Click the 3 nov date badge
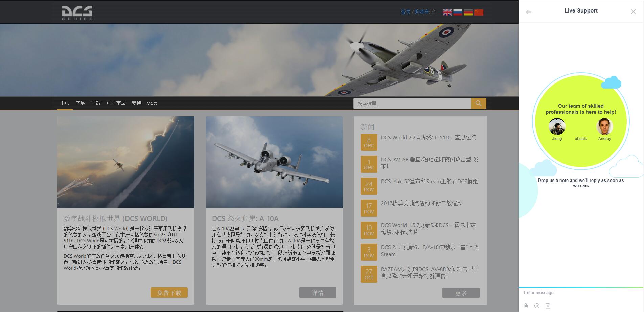This screenshot has width=644, height=312. tap(369, 252)
